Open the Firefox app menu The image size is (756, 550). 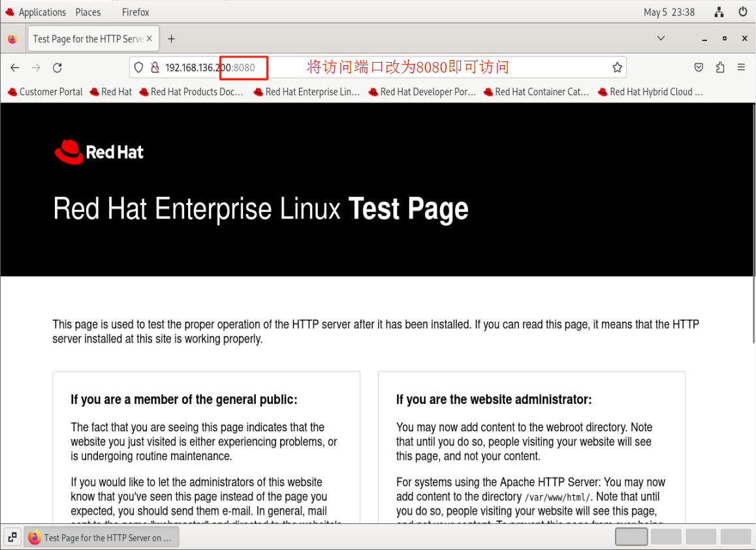click(136, 12)
